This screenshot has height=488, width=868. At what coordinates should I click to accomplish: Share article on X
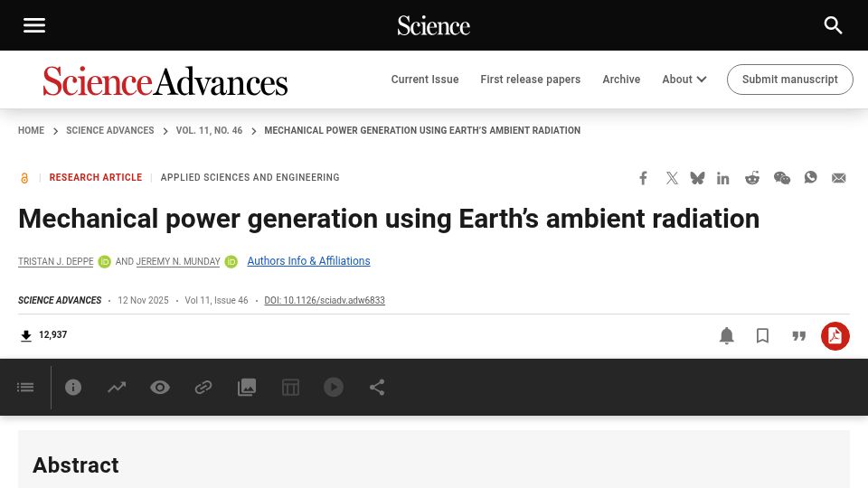point(672,178)
